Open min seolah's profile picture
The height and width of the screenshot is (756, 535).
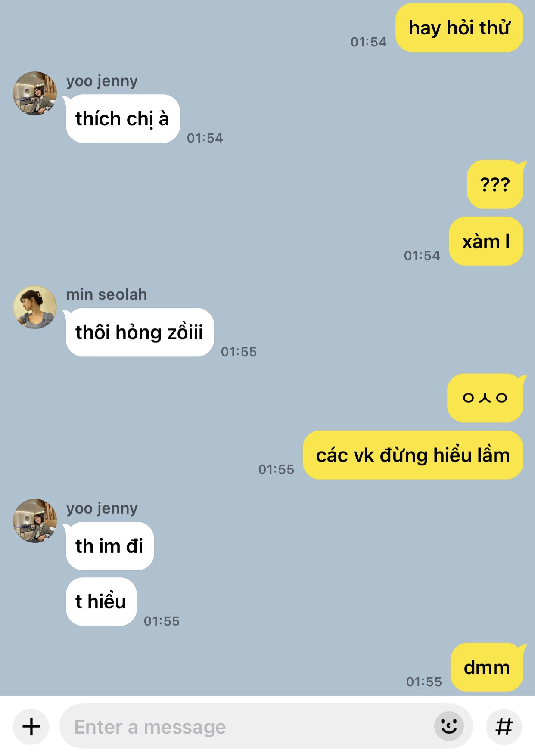(x=35, y=307)
